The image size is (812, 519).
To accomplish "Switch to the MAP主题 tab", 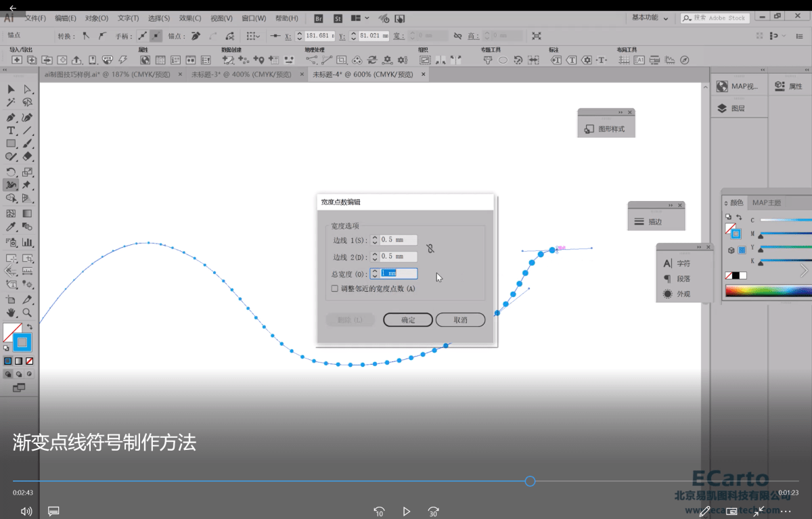I will (x=766, y=202).
